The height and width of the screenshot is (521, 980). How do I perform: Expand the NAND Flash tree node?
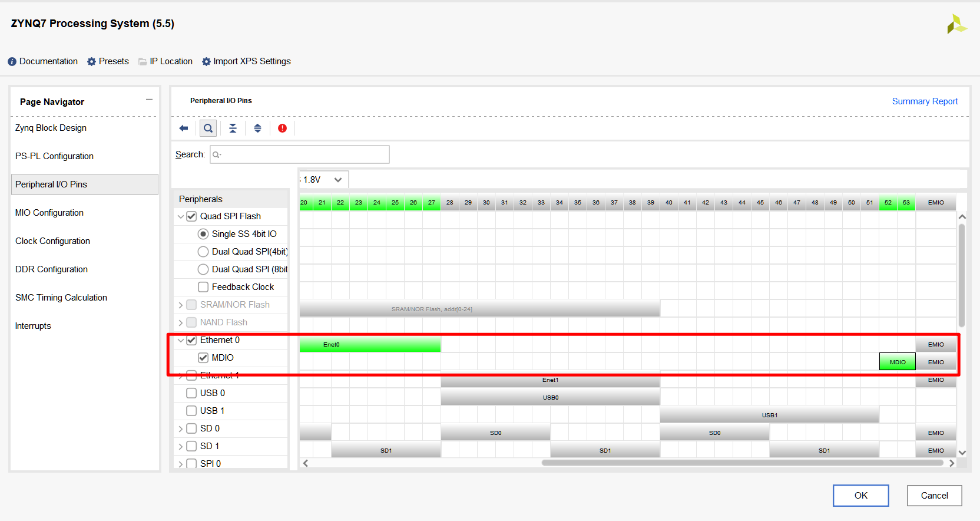click(x=181, y=323)
